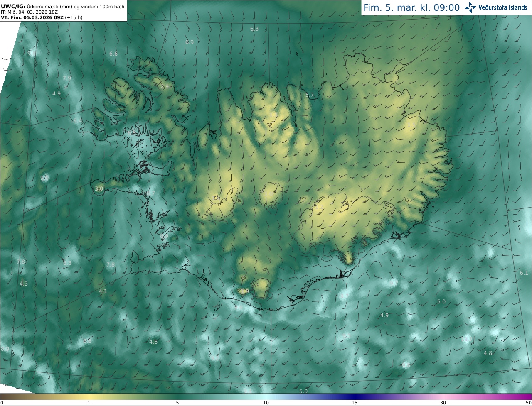Click the Veðurstofa Íslands name text

point(503,7)
